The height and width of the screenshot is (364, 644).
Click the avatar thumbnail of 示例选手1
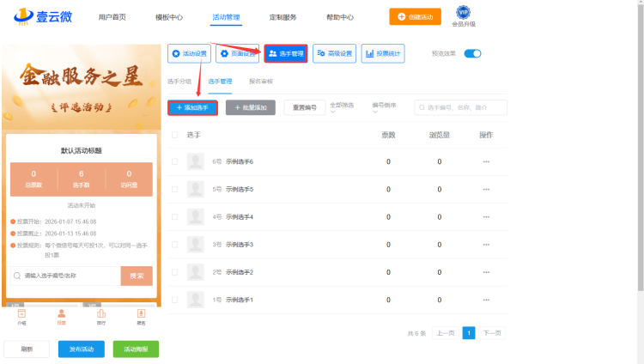click(x=196, y=300)
